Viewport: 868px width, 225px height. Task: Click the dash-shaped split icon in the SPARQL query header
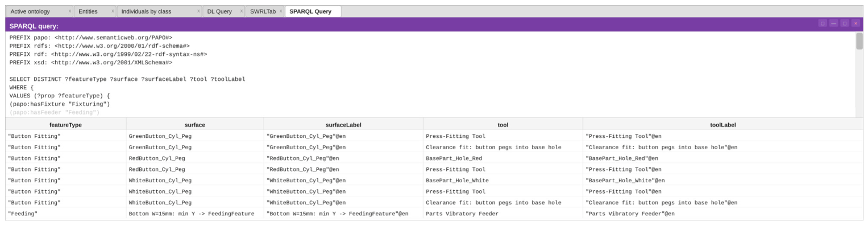coord(833,23)
